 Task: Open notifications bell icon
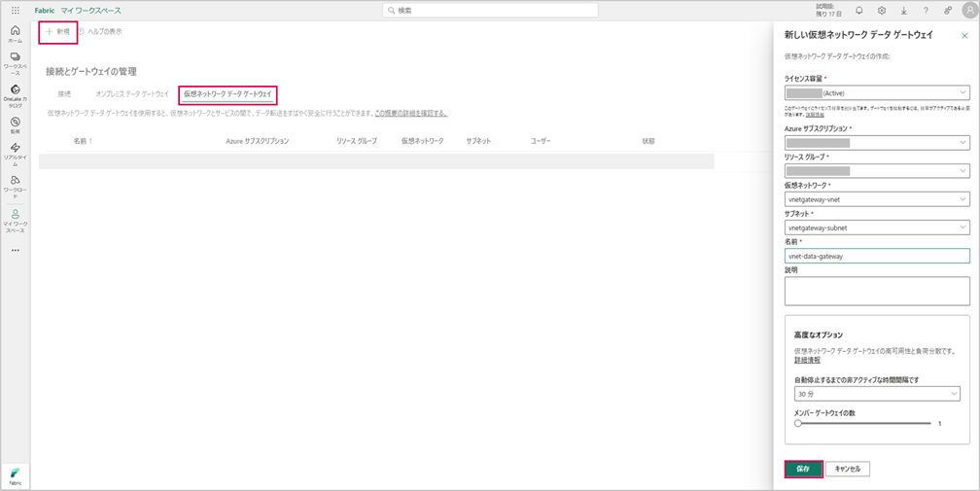pyautogui.click(x=858, y=11)
